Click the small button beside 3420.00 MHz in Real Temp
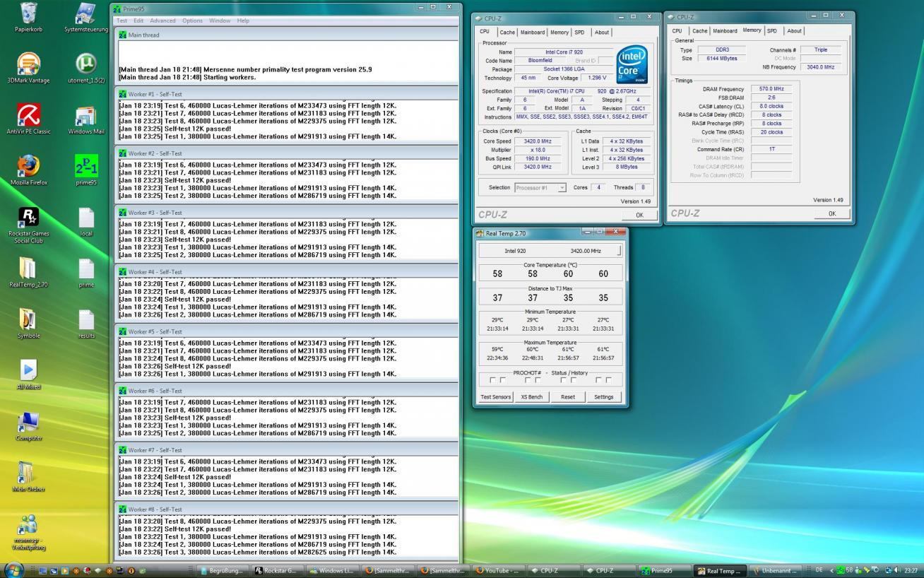Viewport: 924px width, 578px height. tap(620, 251)
